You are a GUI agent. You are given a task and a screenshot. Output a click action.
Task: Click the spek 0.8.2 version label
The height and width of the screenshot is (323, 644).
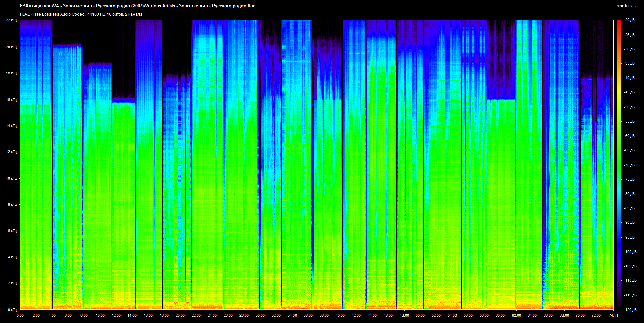[626, 6]
